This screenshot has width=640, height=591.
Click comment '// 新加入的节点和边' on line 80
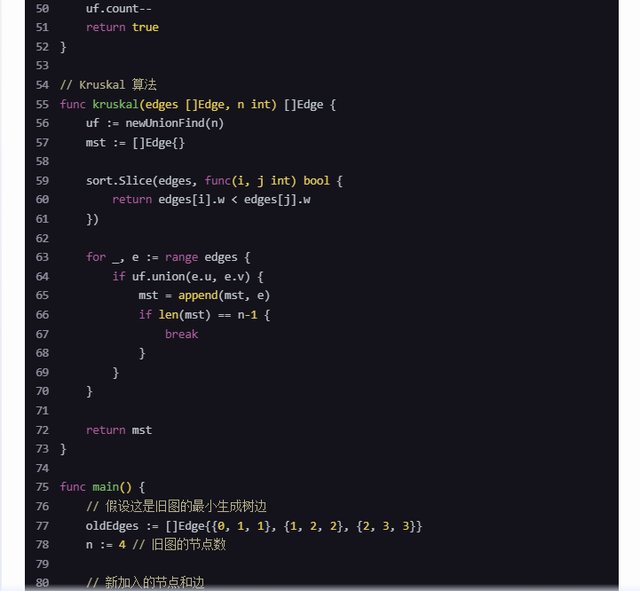tap(145, 582)
